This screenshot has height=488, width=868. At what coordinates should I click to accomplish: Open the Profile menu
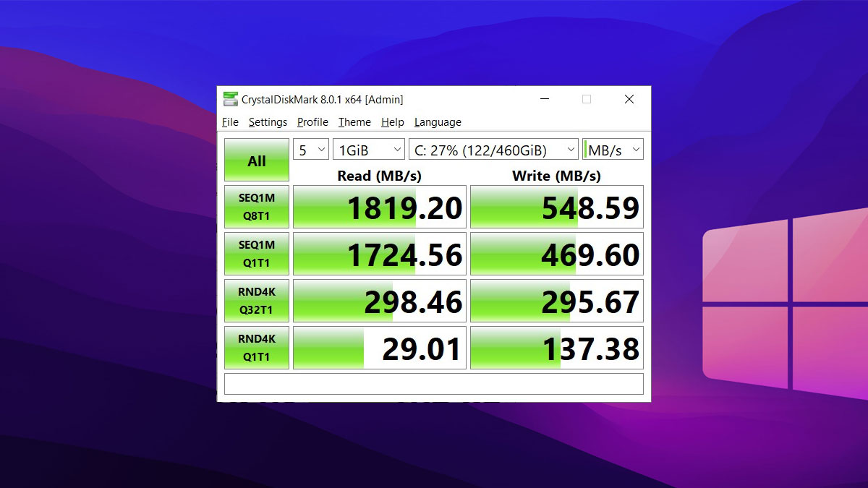click(x=312, y=122)
